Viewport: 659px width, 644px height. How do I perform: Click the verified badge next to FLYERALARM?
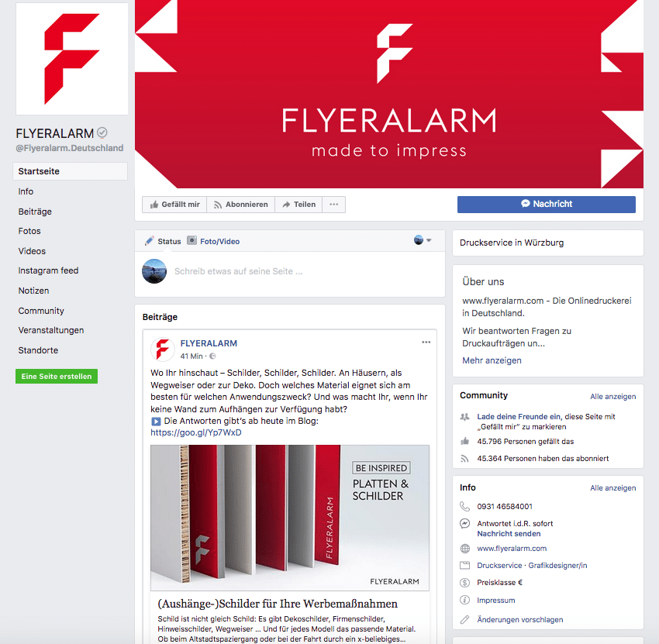pyautogui.click(x=102, y=133)
